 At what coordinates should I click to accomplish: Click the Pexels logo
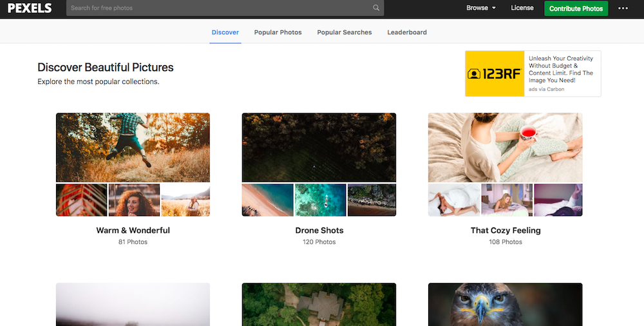pyautogui.click(x=30, y=8)
